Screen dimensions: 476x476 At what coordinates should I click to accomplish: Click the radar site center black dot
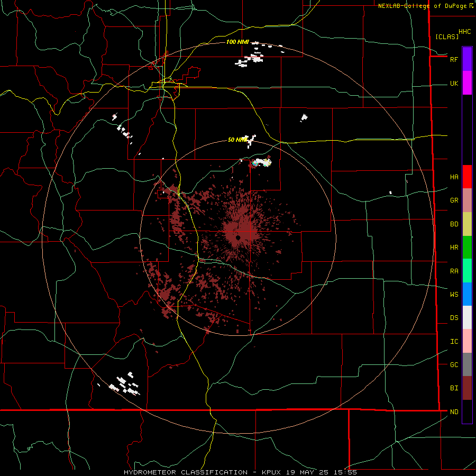(x=239, y=237)
